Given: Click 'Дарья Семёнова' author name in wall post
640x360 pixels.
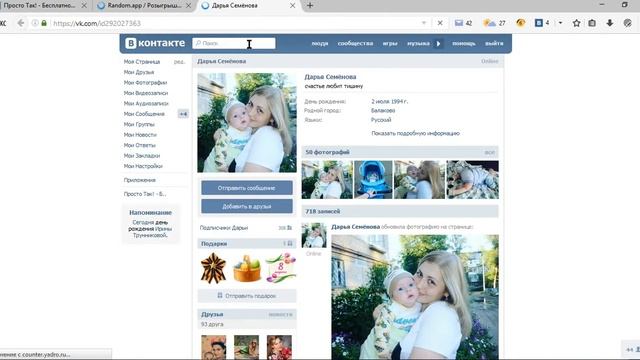Looking at the screenshot, I should click(356, 227).
